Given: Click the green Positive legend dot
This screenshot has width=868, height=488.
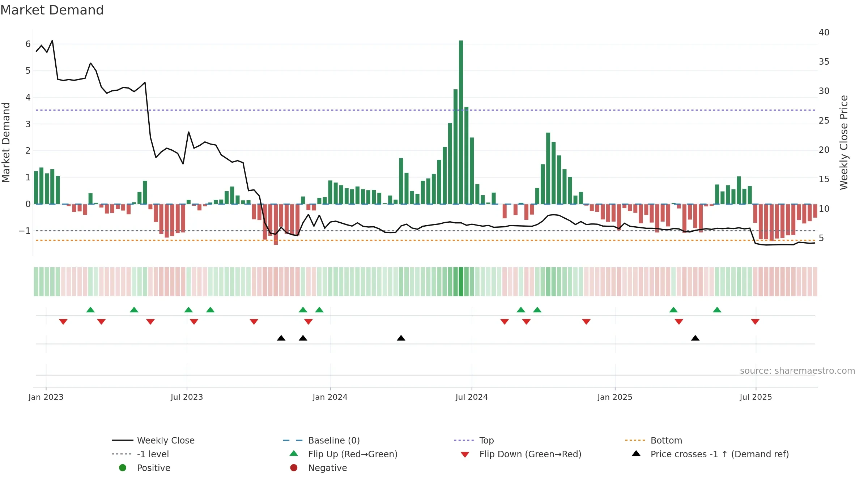Looking at the screenshot, I should coord(123,468).
